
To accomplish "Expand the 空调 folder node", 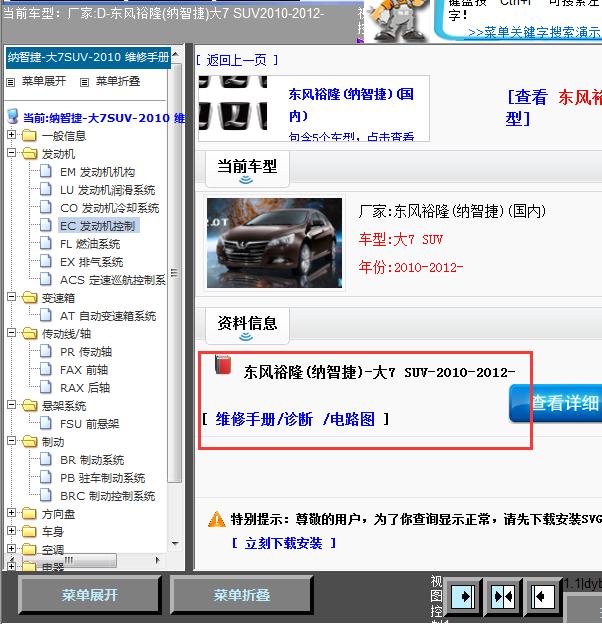I will 12,548.
